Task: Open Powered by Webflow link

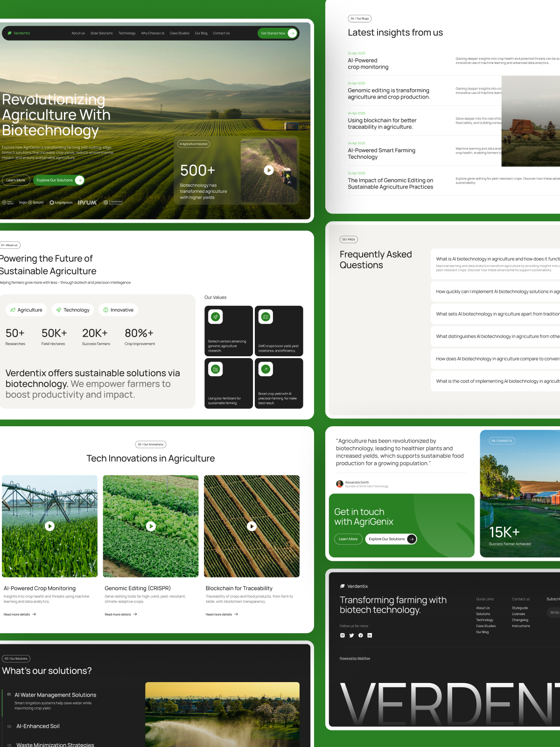Action: pyautogui.click(x=355, y=658)
